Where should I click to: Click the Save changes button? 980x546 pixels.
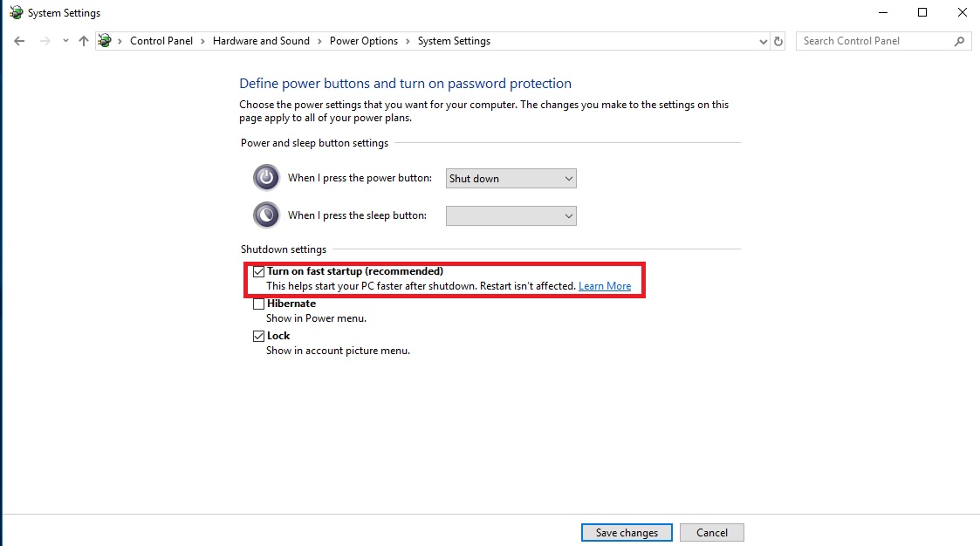coord(626,533)
